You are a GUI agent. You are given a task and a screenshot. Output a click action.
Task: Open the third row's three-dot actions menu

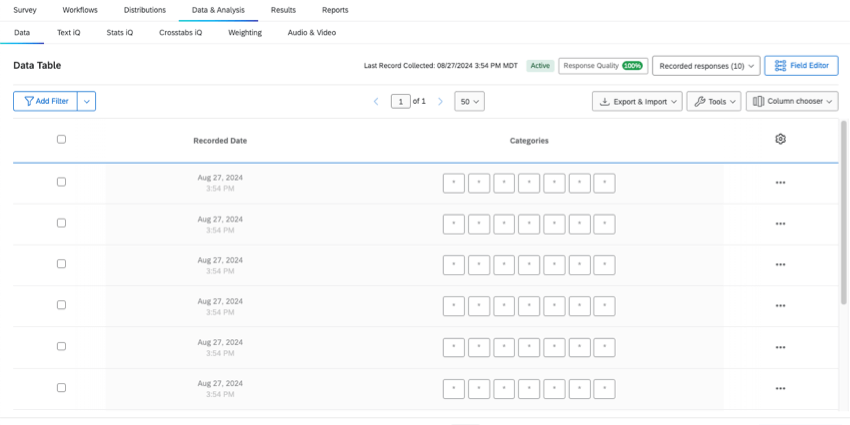tap(780, 265)
